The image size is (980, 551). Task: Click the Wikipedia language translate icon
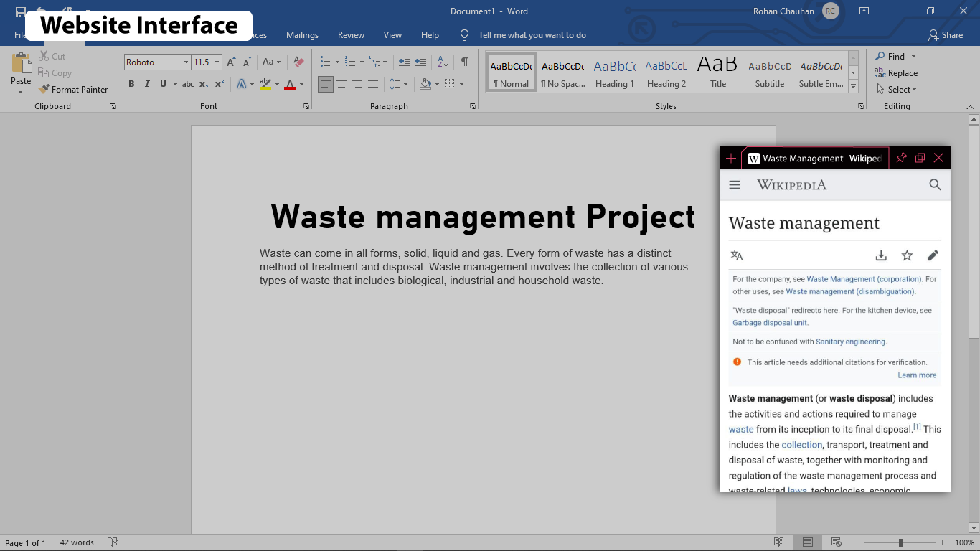[737, 255]
